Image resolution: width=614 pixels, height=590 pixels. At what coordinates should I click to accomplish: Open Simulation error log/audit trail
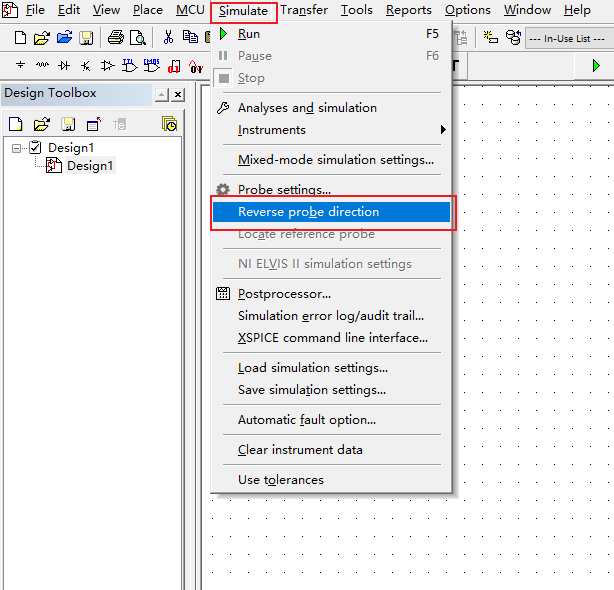pyautogui.click(x=331, y=316)
